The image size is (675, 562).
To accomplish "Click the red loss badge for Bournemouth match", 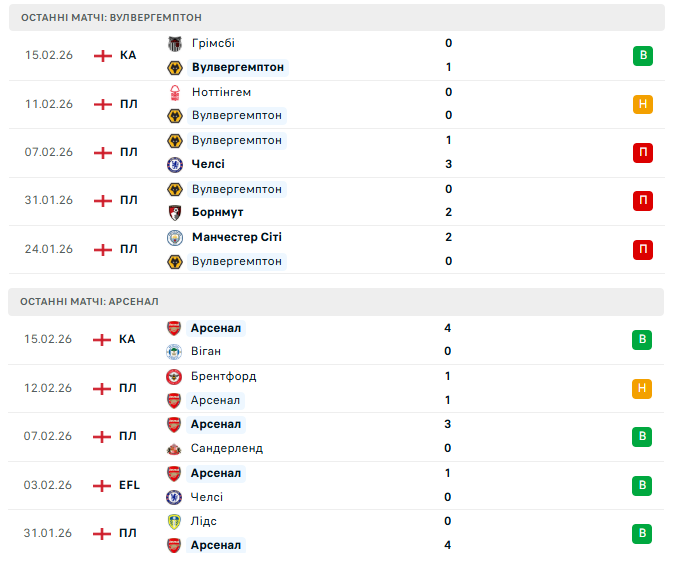I will [643, 201].
